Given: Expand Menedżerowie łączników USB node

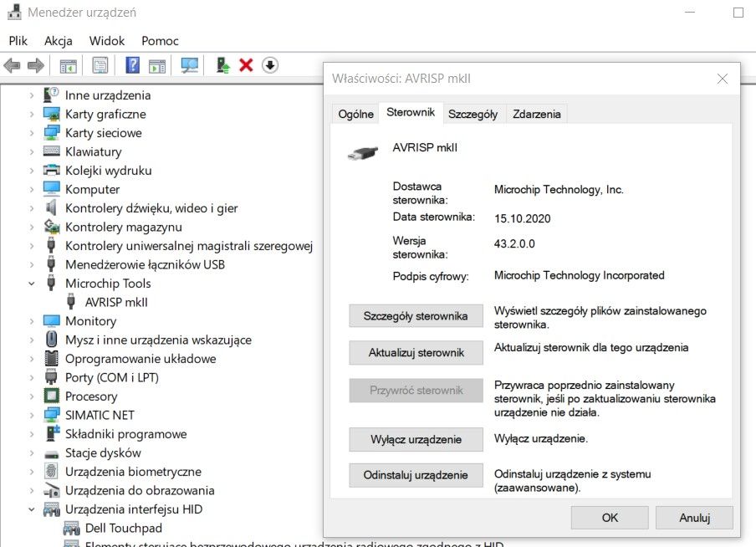Looking at the screenshot, I should point(31,265).
